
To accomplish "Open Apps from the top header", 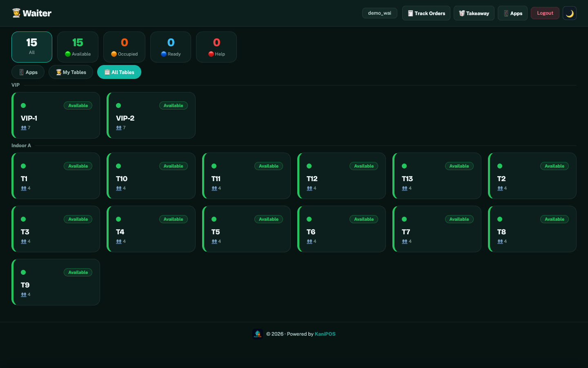I will (512, 13).
